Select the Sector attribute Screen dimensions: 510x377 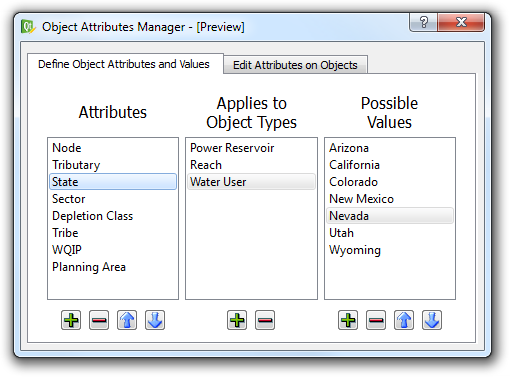coord(113,199)
